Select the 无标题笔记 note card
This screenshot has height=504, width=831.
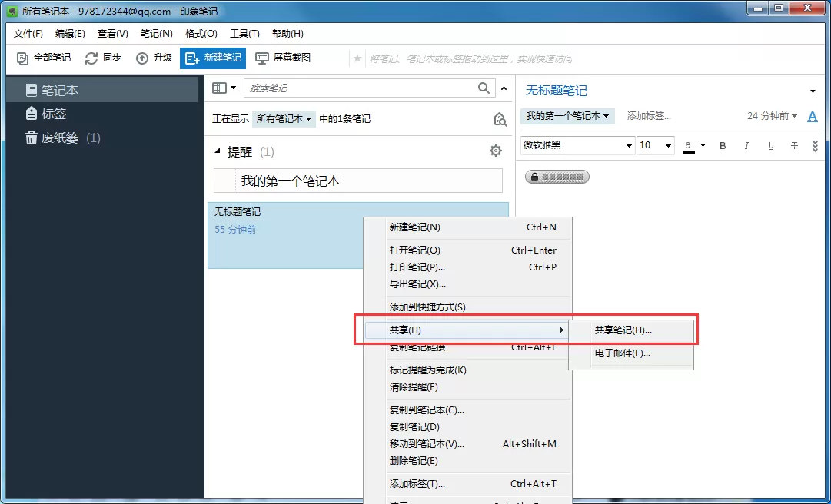(x=285, y=235)
